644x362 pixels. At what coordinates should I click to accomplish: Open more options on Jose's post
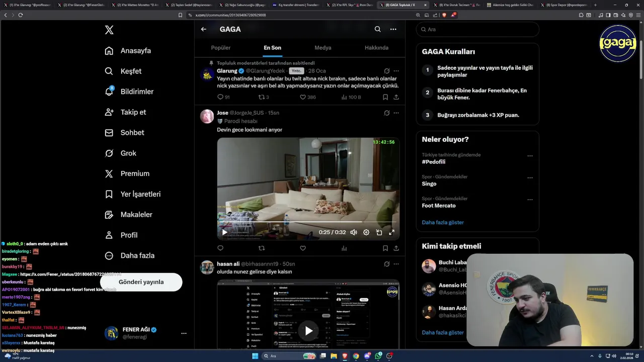coord(396,113)
